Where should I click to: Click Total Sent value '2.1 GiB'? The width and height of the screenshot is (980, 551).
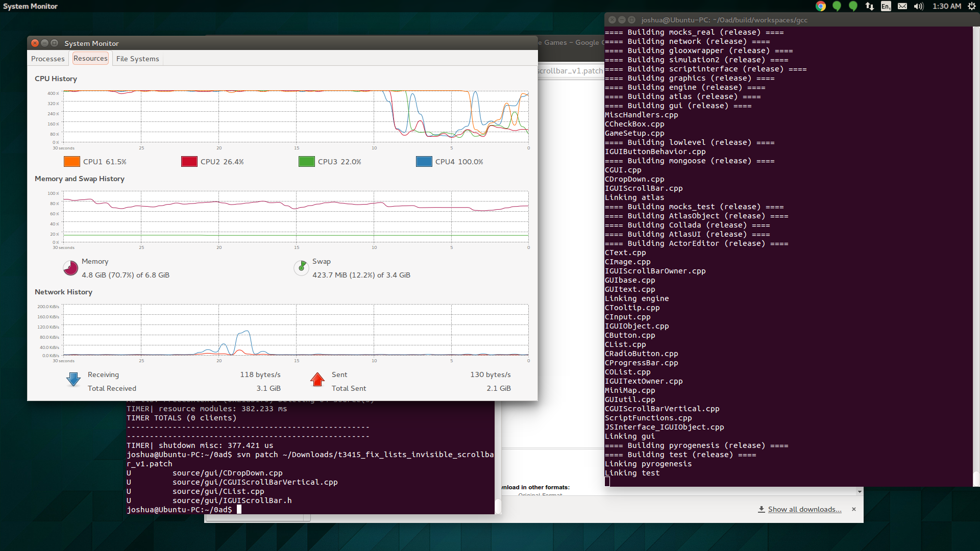(499, 388)
